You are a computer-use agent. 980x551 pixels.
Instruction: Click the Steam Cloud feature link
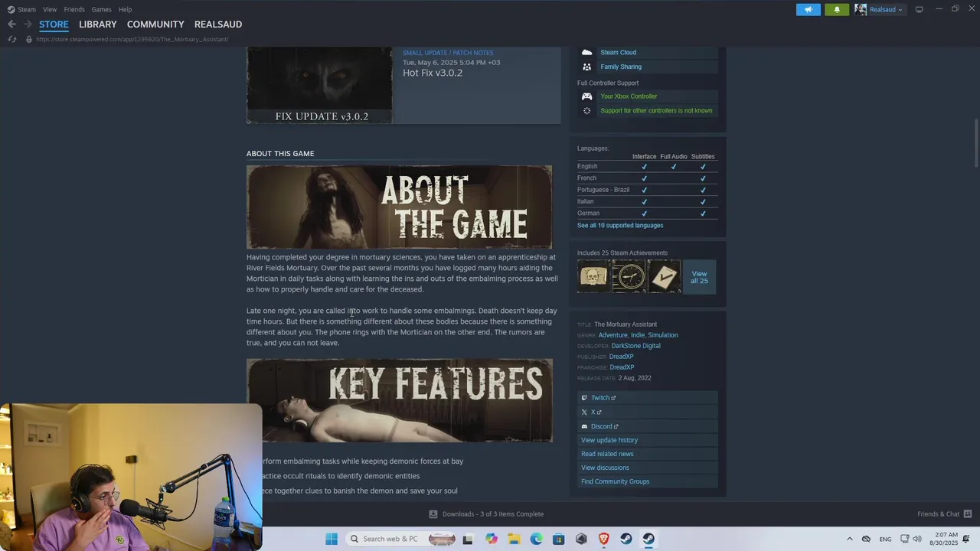(618, 52)
